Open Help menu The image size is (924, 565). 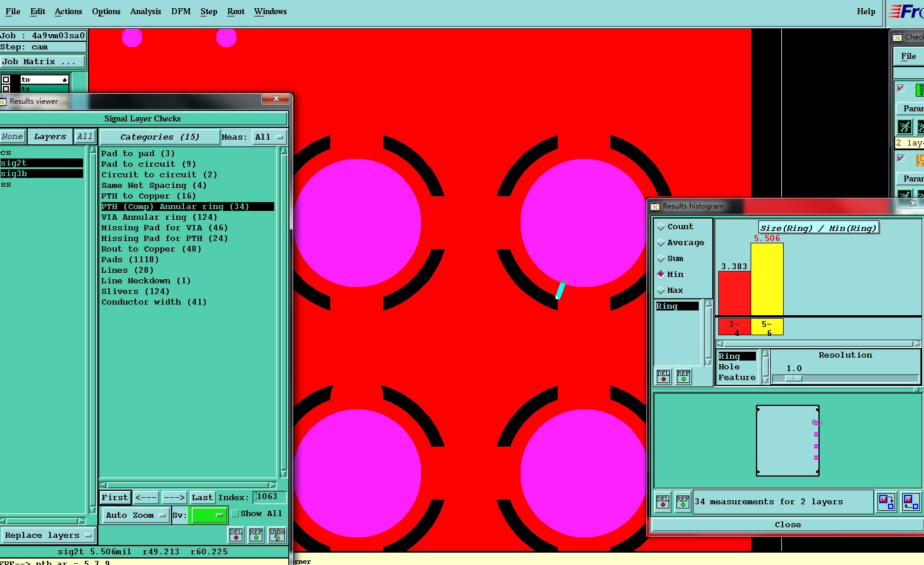click(866, 11)
